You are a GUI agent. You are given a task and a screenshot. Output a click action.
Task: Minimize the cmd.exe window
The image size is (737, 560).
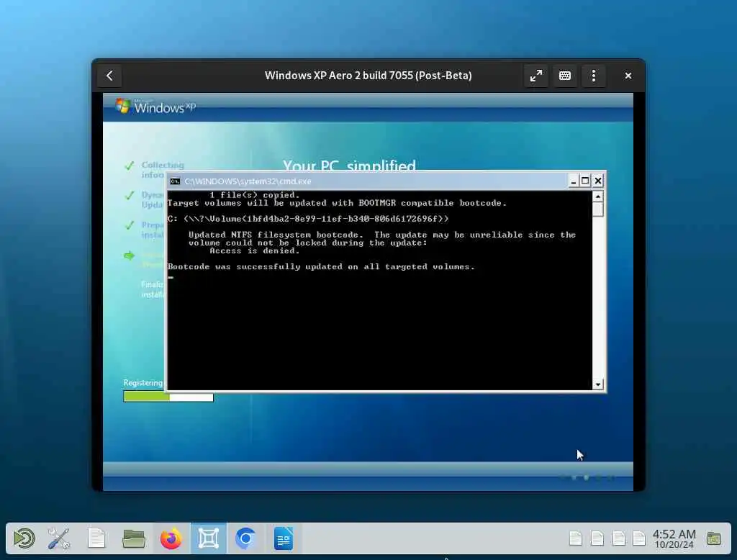[x=573, y=181]
